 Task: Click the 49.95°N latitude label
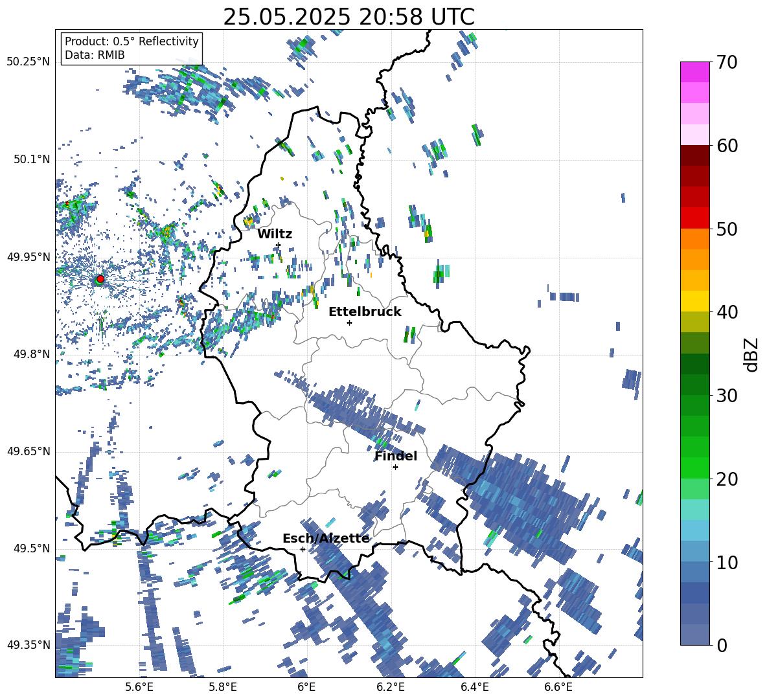click(x=28, y=257)
